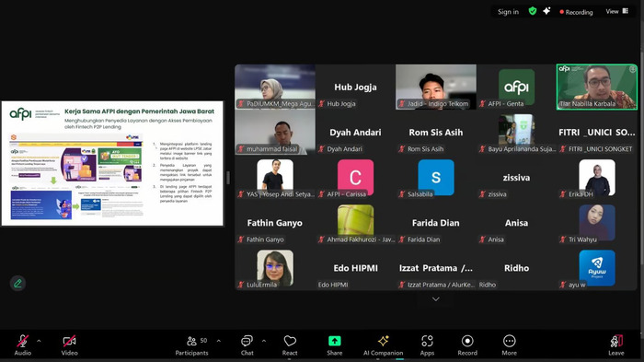Unmute microphone with Audio button
Viewport: 644px width, 362px height.
click(x=23, y=345)
